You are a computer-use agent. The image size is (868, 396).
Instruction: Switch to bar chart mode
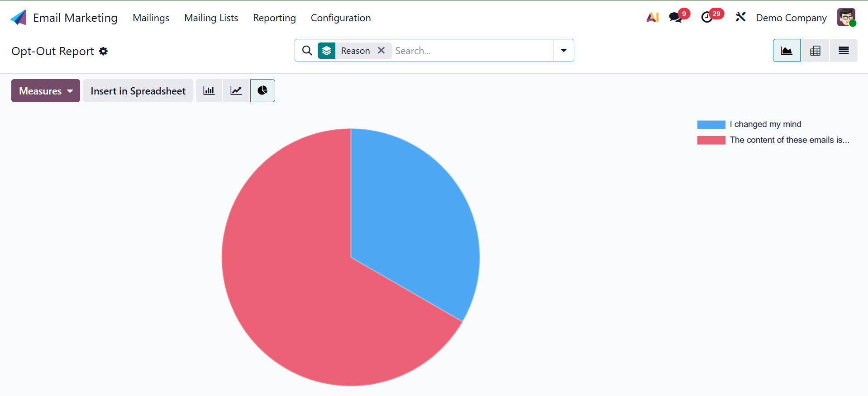209,91
